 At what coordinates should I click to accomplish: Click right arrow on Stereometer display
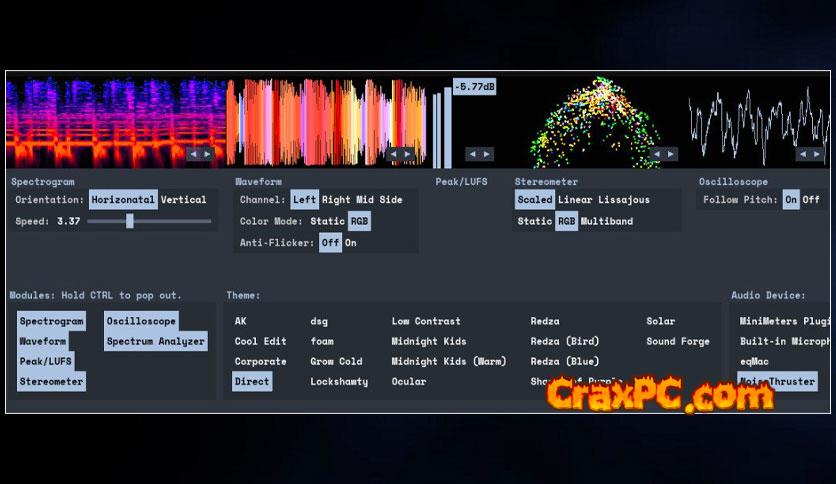[x=671, y=154]
